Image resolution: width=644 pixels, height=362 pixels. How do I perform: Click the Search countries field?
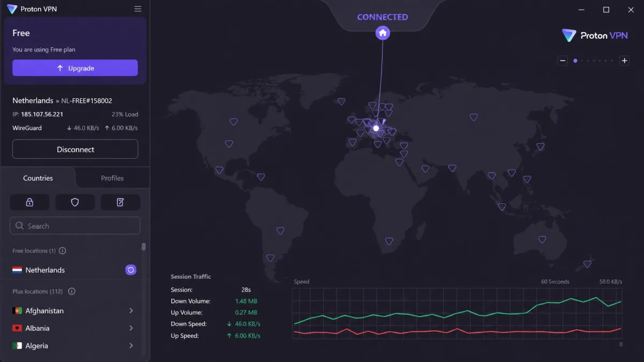coord(75,226)
